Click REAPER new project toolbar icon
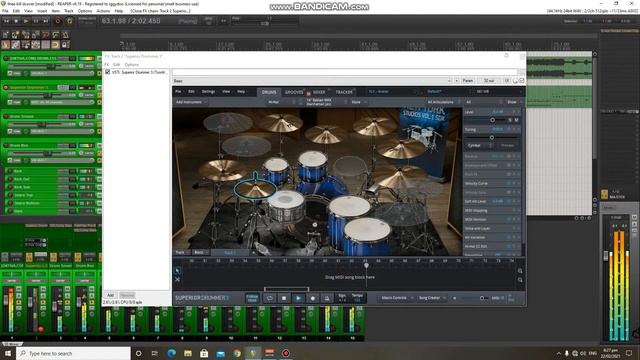The height and width of the screenshot is (360, 640). (6, 35)
